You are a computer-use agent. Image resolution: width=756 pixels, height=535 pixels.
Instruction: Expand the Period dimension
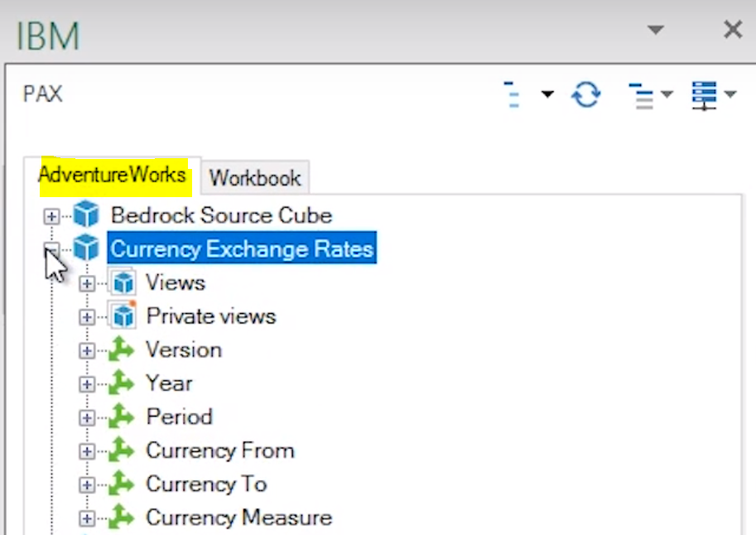pyautogui.click(x=87, y=417)
